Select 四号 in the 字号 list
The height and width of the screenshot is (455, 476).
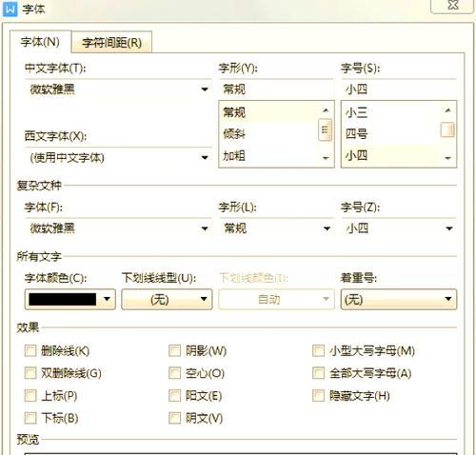pyautogui.click(x=391, y=134)
